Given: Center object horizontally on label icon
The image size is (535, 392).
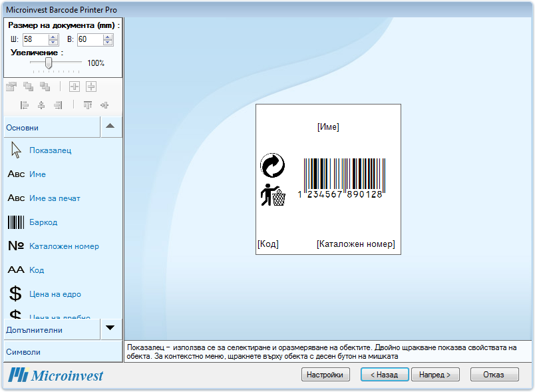Looking at the screenshot, I should (75, 87).
